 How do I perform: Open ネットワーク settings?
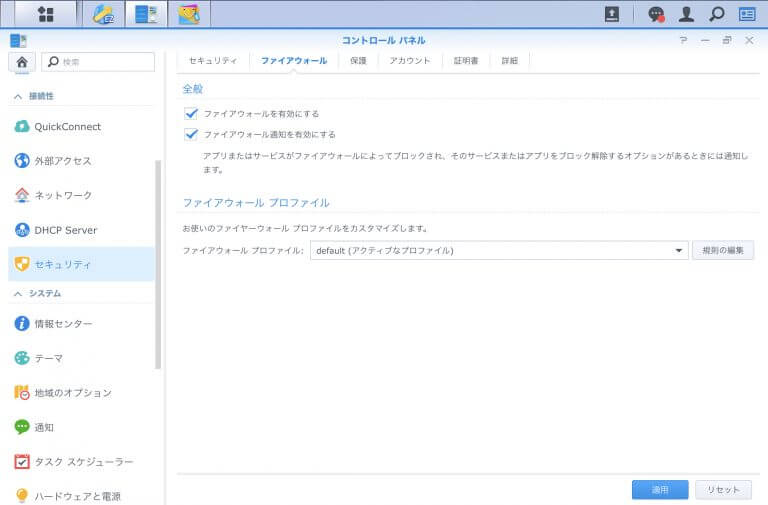81,195
